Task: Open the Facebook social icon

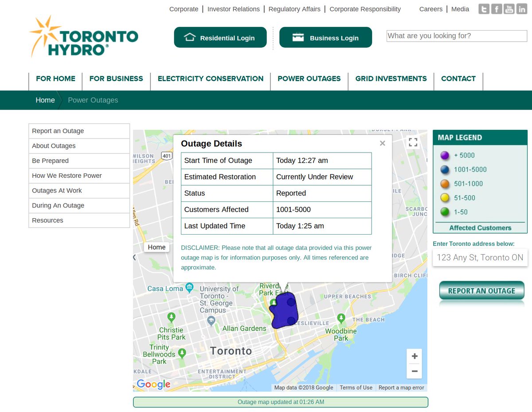Action: click(497, 9)
